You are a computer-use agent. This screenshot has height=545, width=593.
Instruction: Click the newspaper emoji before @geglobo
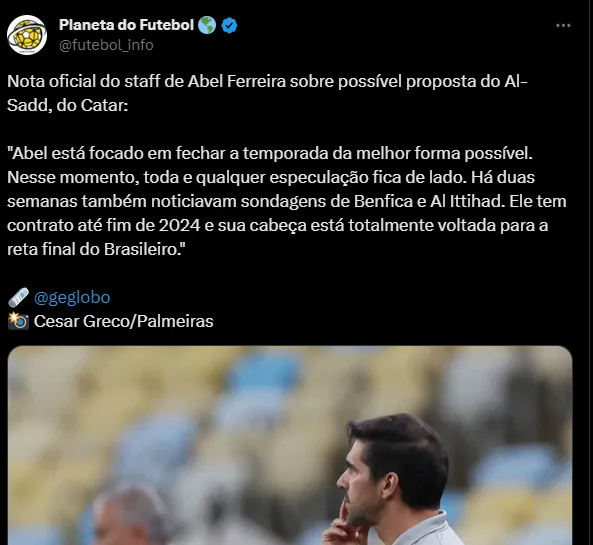(x=19, y=297)
